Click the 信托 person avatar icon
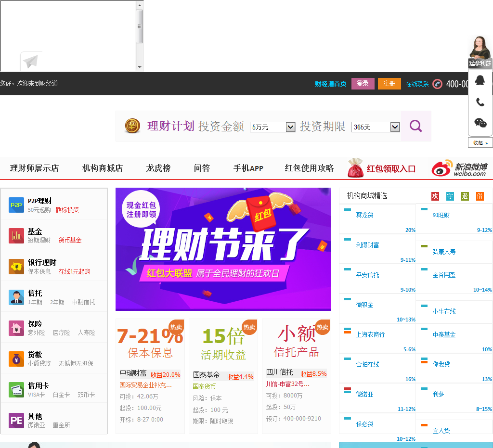 pyautogui.click(x=16, y=297)
